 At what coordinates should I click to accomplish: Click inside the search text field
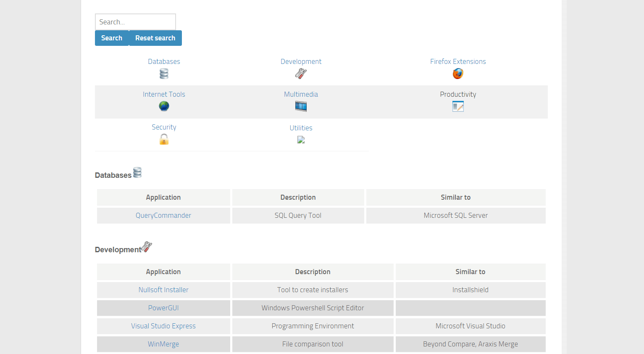(135, 22)
